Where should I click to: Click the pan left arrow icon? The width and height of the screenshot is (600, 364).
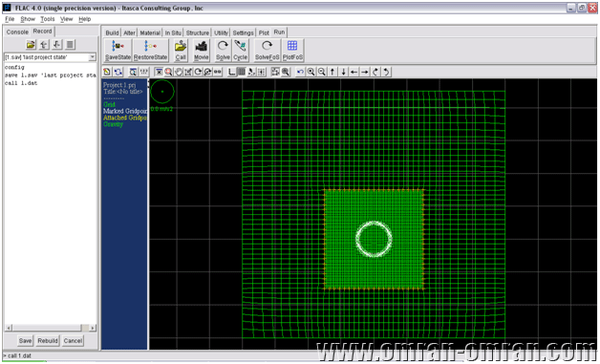(x=354, y=72)
